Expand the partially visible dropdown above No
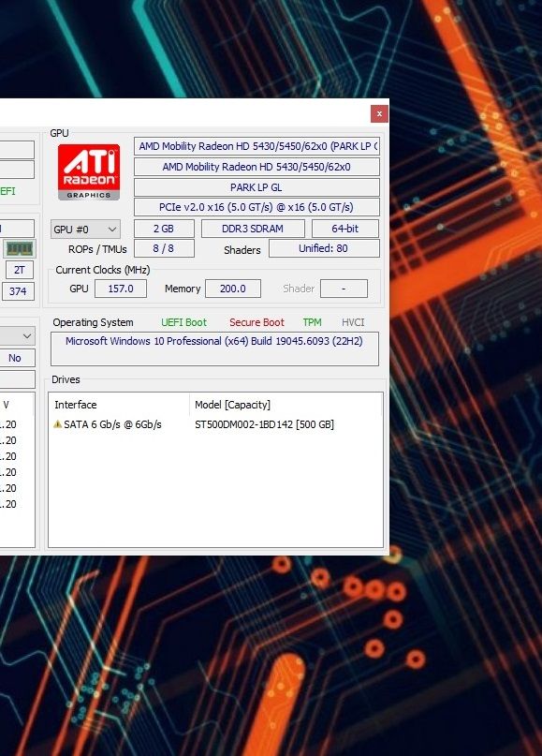Viewport: 542px width, 756px height. point(18,336)
